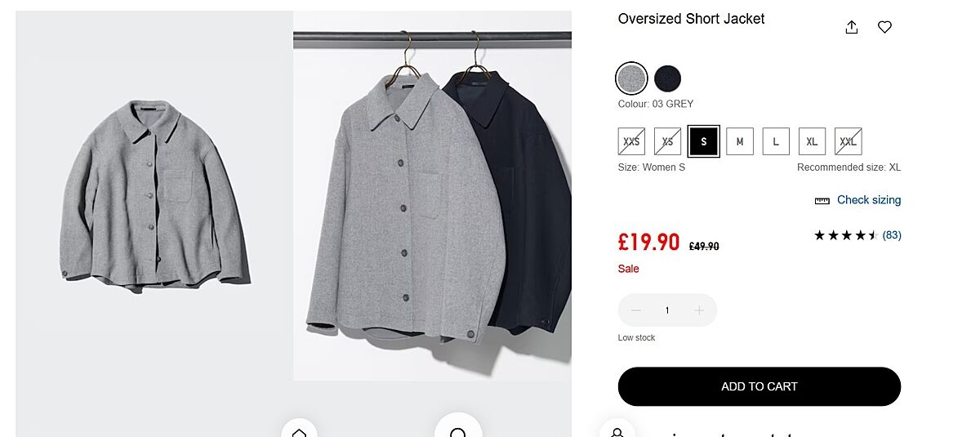Decrease quantity with the minus button
The width and height of the screenshot is (980, 437).
click(636, 310)
